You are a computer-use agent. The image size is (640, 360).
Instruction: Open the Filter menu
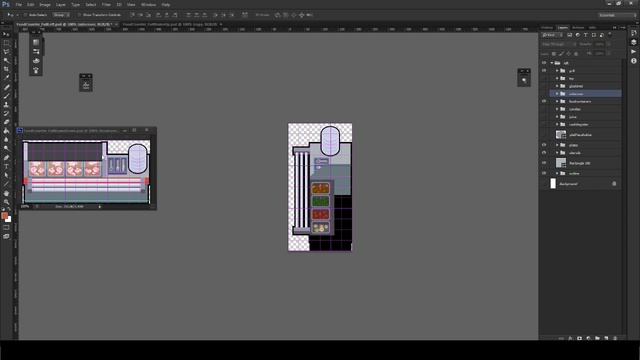tap(106, 4)
